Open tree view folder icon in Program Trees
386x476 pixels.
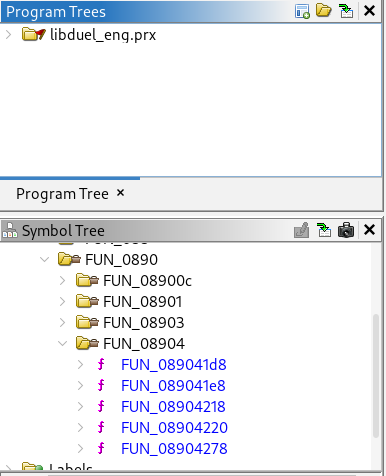point(324,11)
